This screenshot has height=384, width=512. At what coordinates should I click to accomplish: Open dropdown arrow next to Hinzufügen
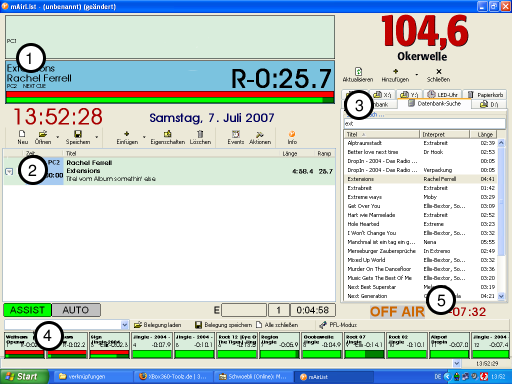click(417, 74)
